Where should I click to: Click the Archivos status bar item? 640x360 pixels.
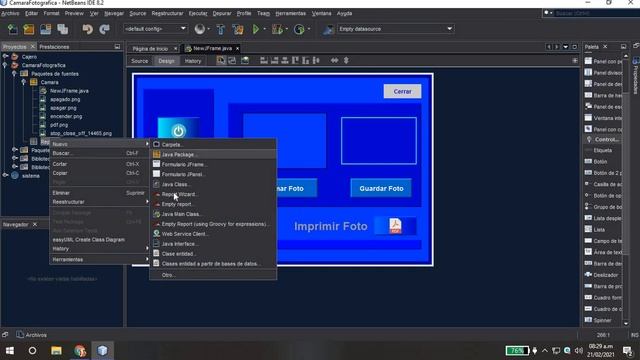tap(31, 335)
